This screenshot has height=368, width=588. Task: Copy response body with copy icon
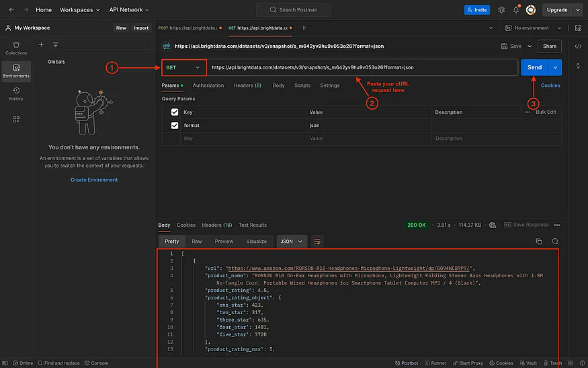pyautogui.click(x=539, y=242)
